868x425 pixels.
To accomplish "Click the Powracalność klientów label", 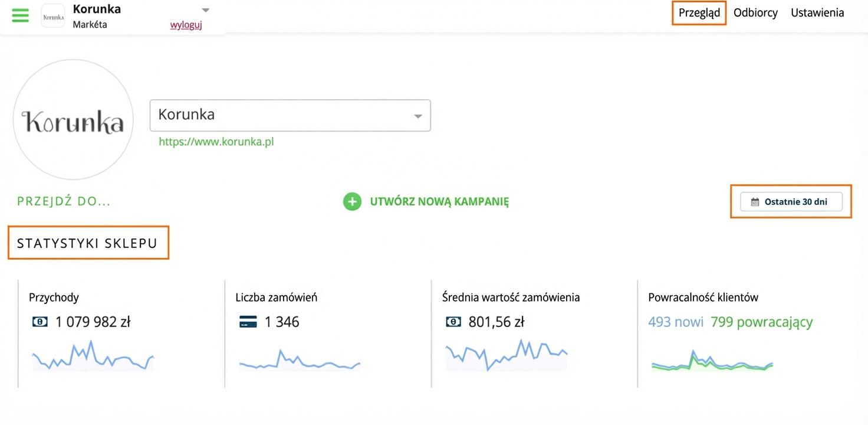I will click(x=703, y=297).
